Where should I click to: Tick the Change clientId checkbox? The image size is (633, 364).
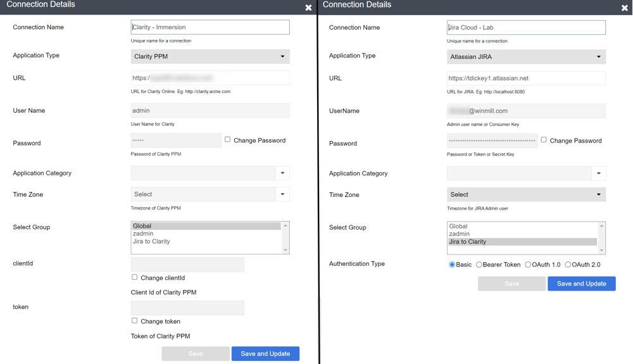(x=134, y=277)
